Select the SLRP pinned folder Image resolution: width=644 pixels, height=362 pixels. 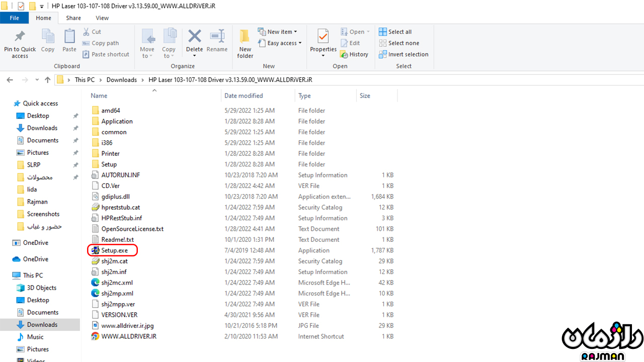point(34,165)
